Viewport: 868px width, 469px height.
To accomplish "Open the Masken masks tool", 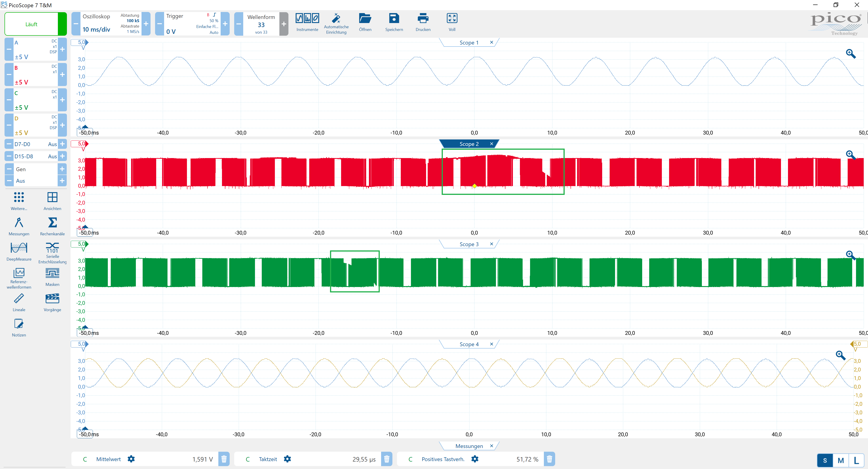I will pyautogui.click(x=52, y=277).
